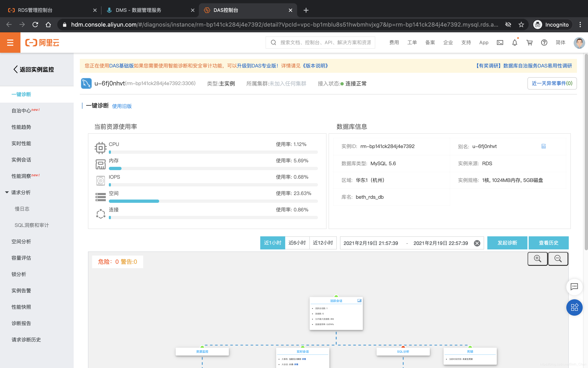Viewport: 588px width, 368px height.
Task: Open the Cloud Shell terminal icon
Action: coord(500,43)
